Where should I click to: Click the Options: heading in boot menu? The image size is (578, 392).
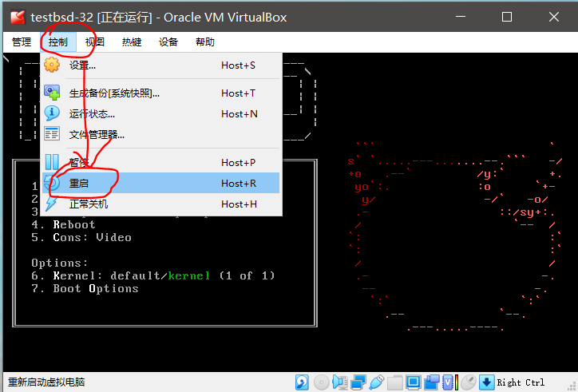[x=60, y=263]
